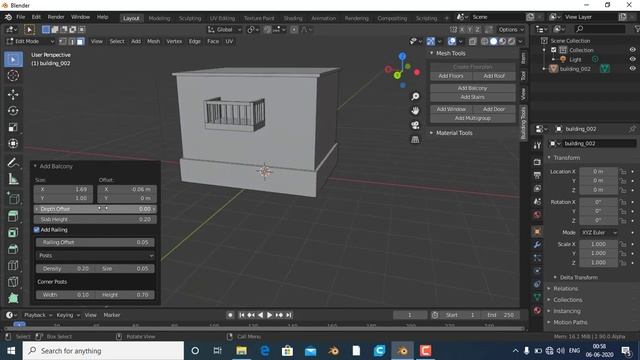Image resolution: width=640 pixels, height=360 pixels.
Task: Switch perspective/orthographic grid icon
Action: click(x=415, y=140)
